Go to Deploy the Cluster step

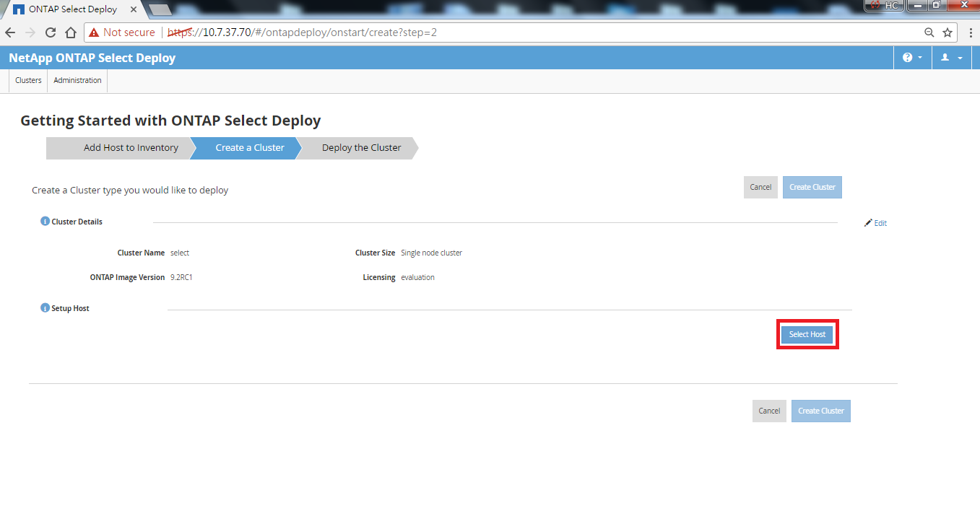click(359, 148)
